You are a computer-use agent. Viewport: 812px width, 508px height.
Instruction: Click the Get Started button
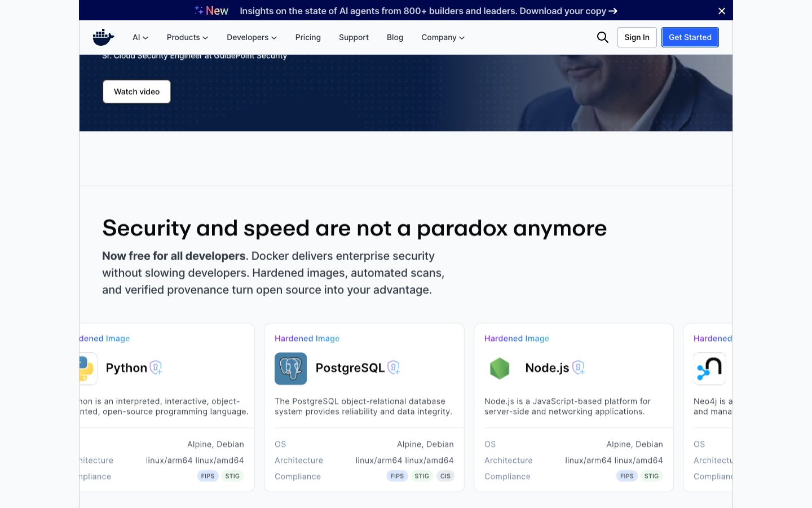coord(690,37)
